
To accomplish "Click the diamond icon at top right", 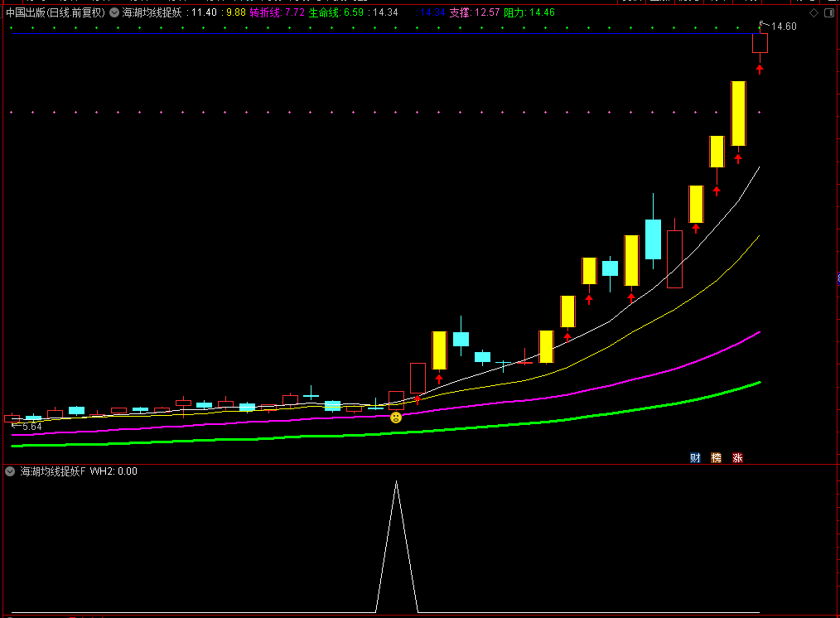I will 813,13.
